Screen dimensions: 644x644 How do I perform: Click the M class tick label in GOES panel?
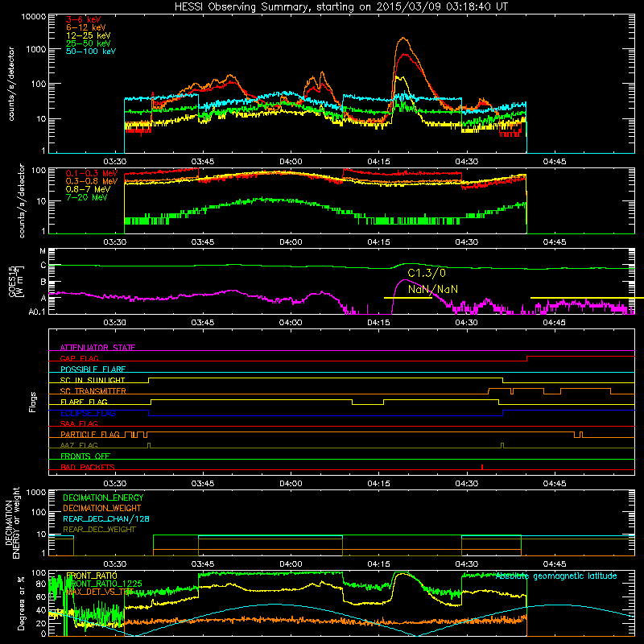tap(43, 251)
